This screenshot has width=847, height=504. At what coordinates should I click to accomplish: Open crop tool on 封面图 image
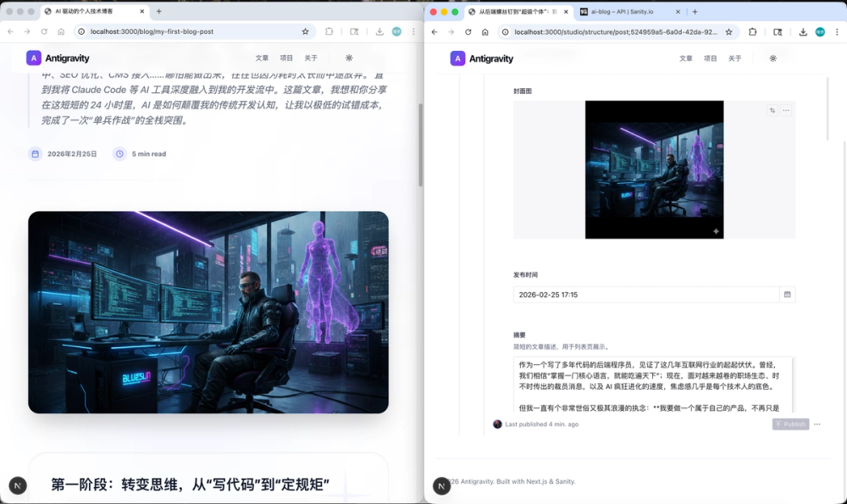pyautogui.click(x=772, y=110)
